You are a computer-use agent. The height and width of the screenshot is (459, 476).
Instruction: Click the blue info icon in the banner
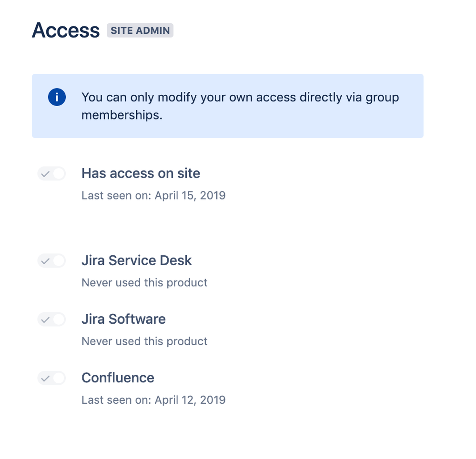click(x=57, y=98)
